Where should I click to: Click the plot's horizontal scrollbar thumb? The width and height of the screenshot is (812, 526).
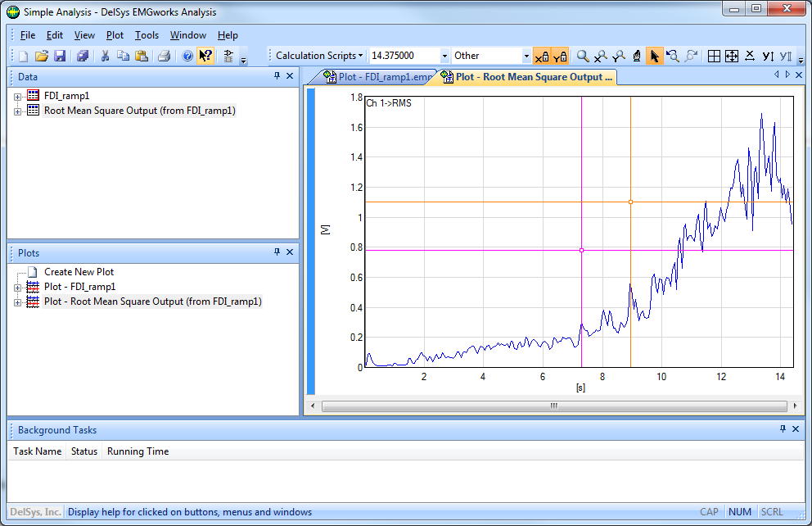coord(553,406)
